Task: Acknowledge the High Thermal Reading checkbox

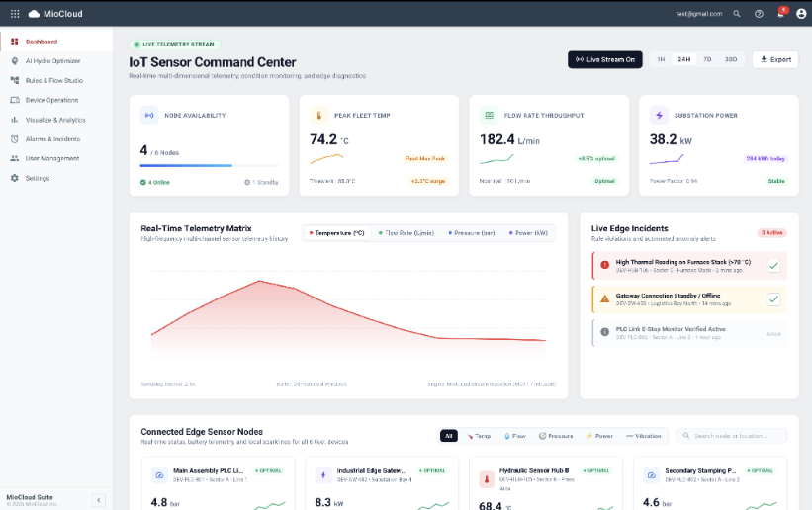Action: [773, 266]
